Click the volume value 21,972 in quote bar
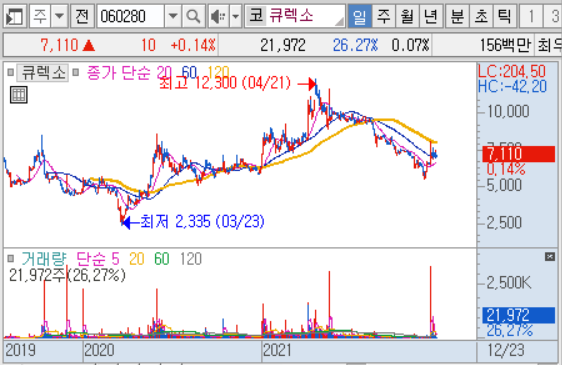 [x=283, y=45]
